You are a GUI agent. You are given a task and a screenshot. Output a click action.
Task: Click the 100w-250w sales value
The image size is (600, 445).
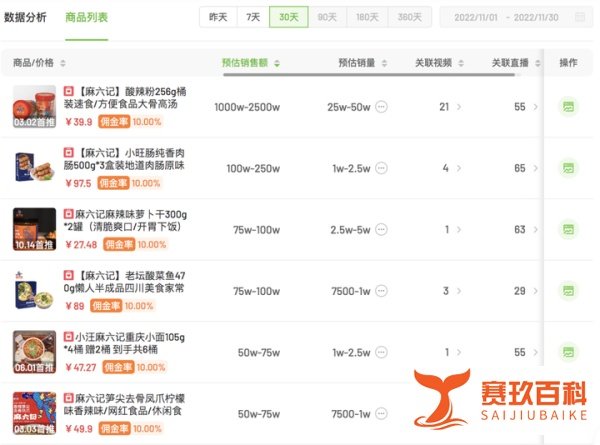click(253, 168)
